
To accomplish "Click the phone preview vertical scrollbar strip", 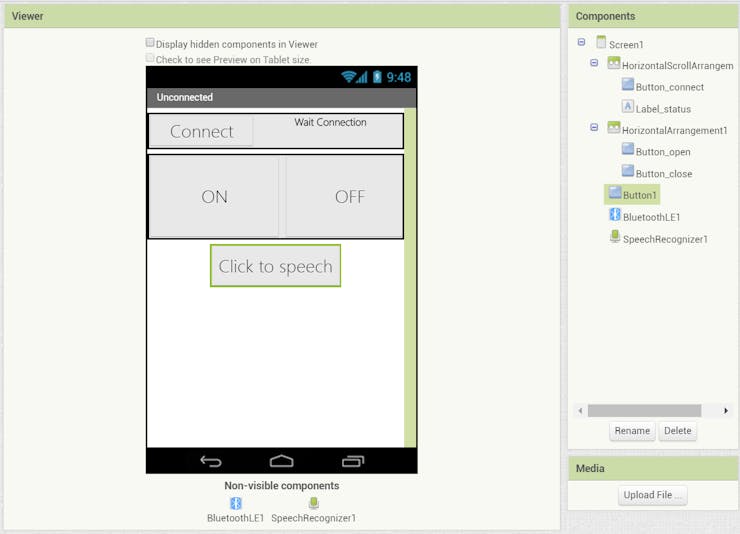I will tap(410, 277).
